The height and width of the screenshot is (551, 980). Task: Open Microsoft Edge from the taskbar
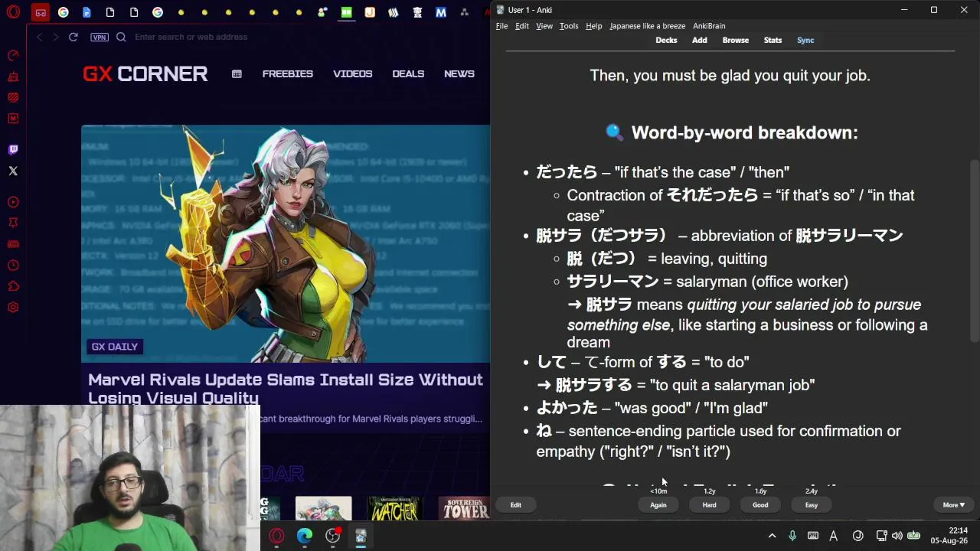point(305,536)
